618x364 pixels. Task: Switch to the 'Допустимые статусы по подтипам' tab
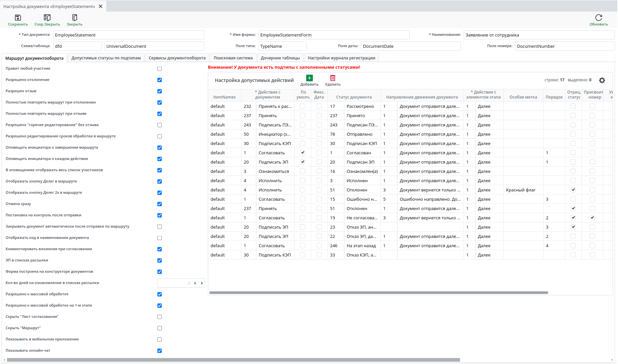(x=106, y=58)
